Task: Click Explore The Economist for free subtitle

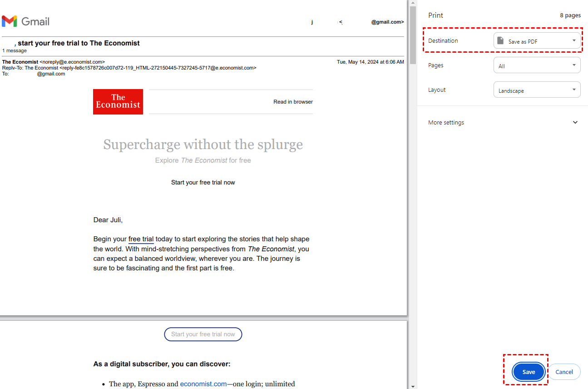Action: pyautogui.click(x=203, y=160)
